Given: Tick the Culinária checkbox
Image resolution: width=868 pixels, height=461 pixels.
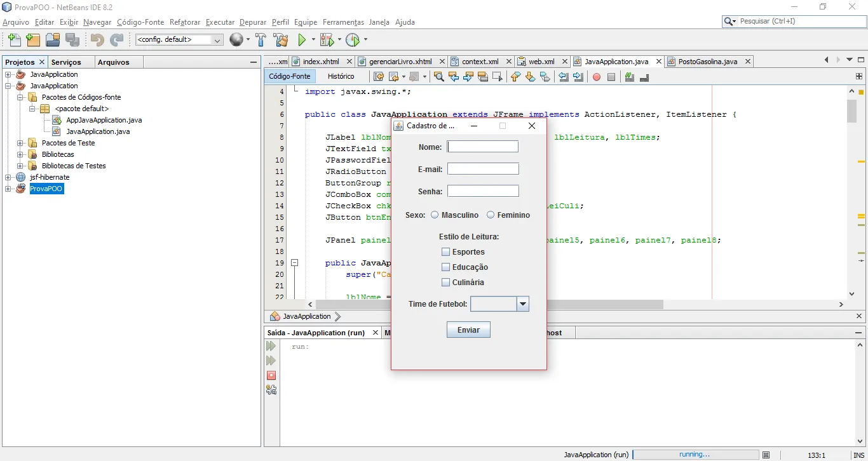Looking at the screenshot, I should tap(445, 283).
